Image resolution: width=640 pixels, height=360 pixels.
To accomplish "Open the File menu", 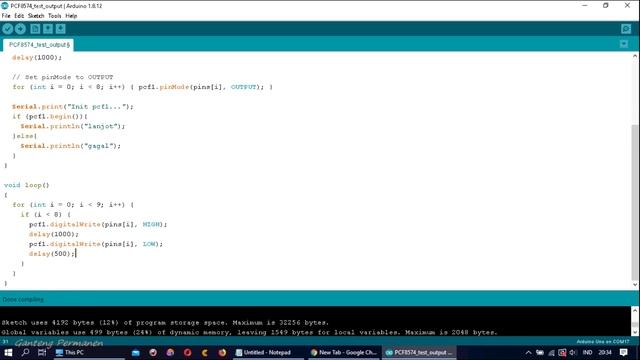I will click(6, 16).
